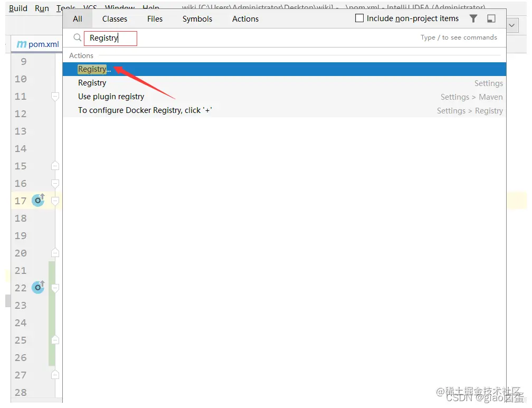Toggle fold marker on line 20
The width and height of the screenshot is (532, 408).
coord(55,253)
